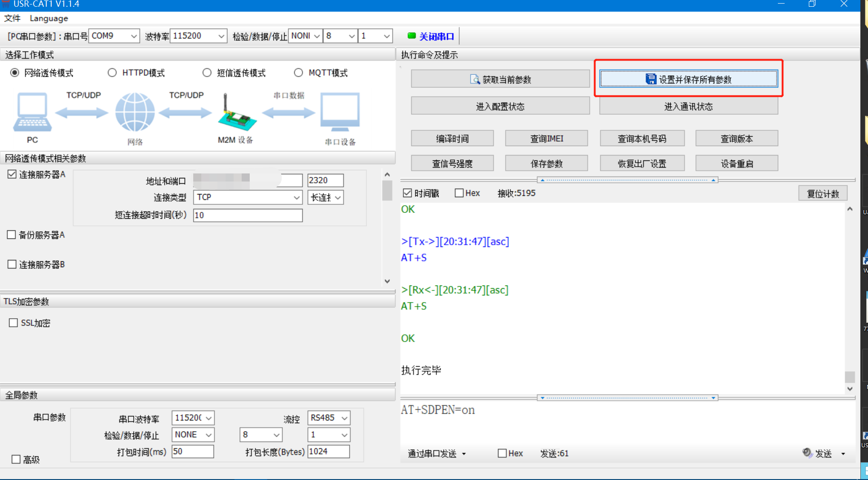Open the 文件 menu
This screenshot has width=868, height=480.
coord(12,18)
